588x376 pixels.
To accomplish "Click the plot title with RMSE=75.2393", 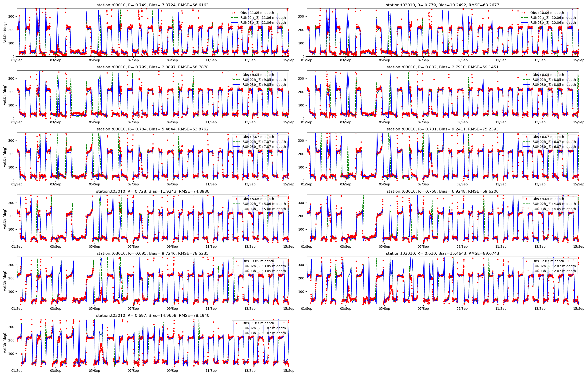I will click(x=442, y=129).
